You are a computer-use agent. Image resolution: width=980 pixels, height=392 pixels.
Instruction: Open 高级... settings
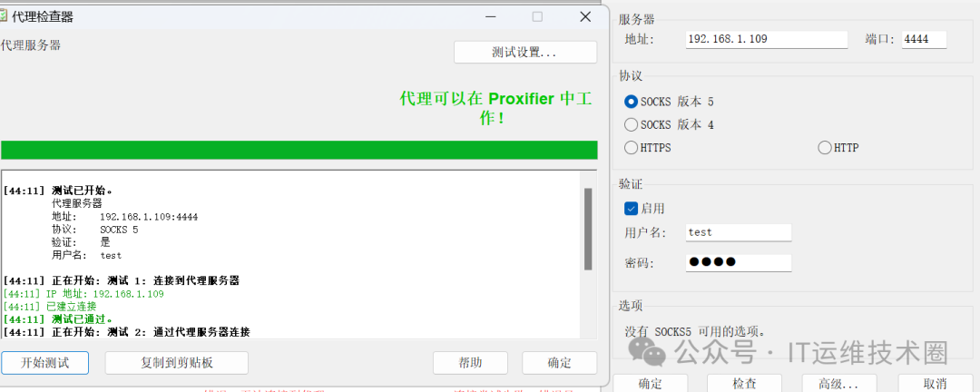pyautogui.click(x=838, y=383)
